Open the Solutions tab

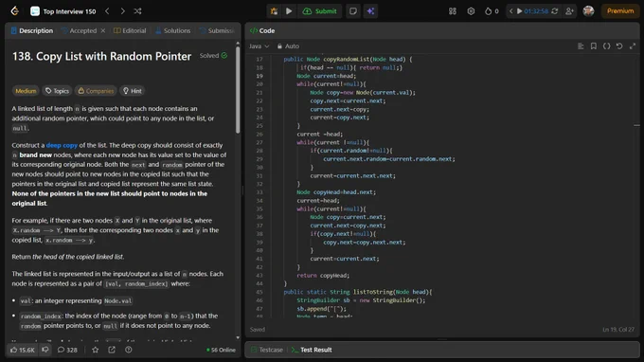pos(173,31)
